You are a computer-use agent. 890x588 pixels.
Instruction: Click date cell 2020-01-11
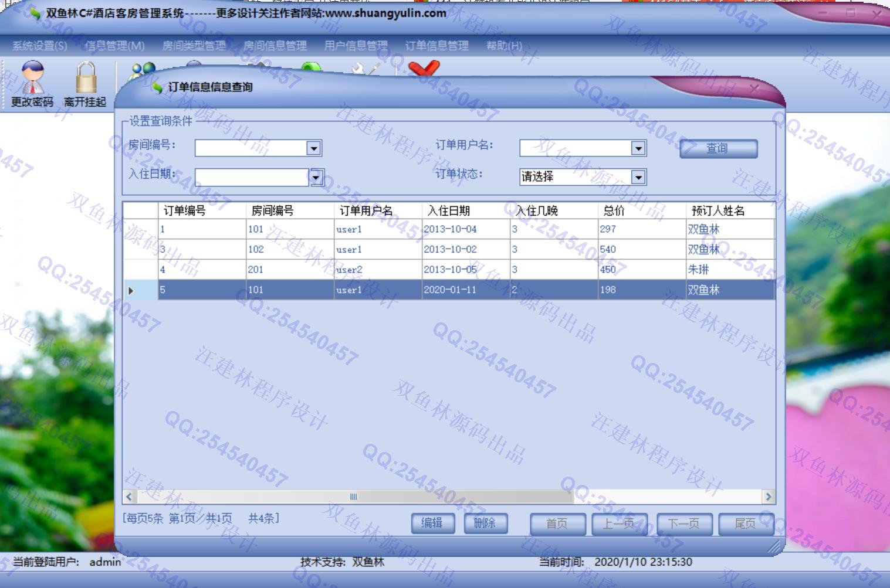click(466, 290)
